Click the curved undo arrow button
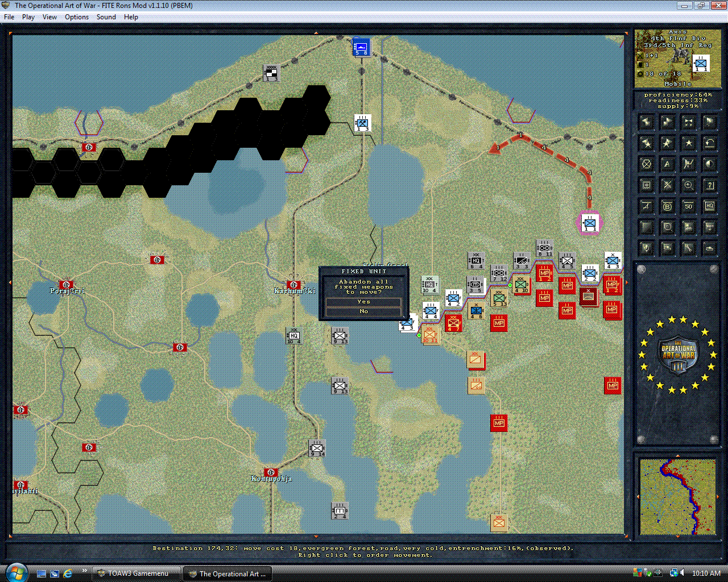Screen dimensions: 728x582 709,143
